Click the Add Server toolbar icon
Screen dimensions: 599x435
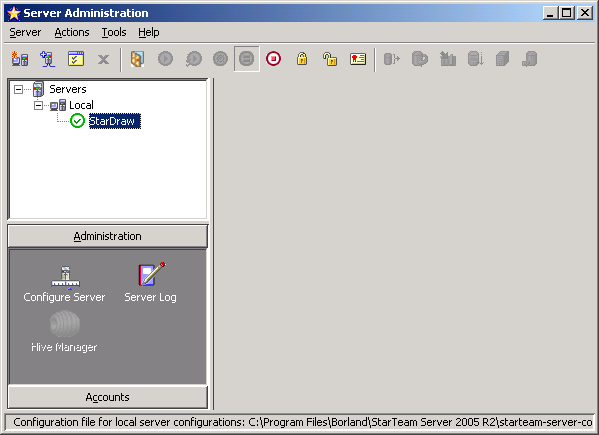(x=47, y=59)
